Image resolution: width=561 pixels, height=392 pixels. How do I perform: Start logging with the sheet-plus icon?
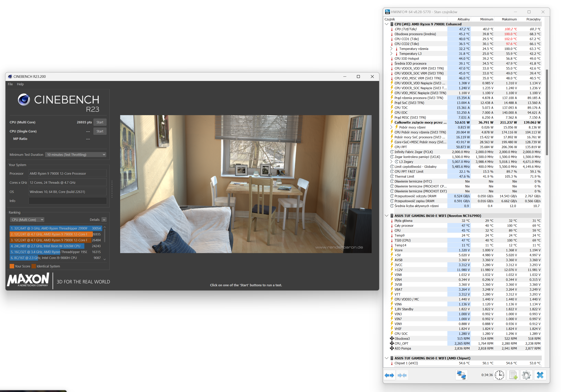point(513,375)
